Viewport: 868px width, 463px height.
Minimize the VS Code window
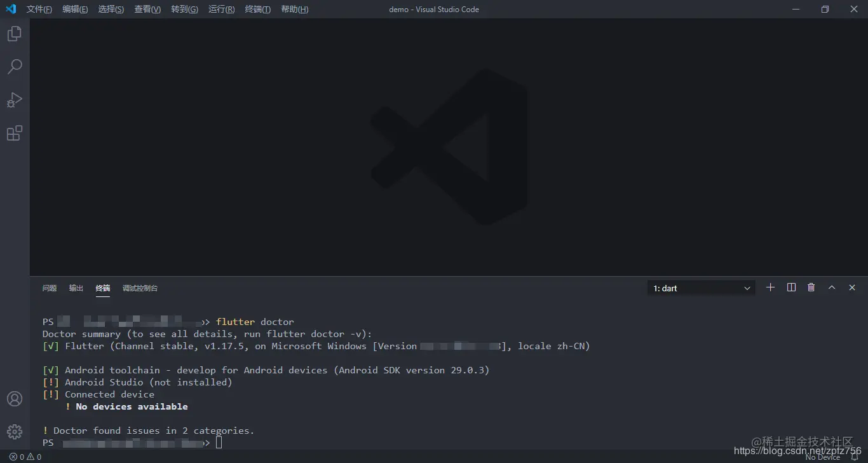pyautogui.click(x=796, y=9)
